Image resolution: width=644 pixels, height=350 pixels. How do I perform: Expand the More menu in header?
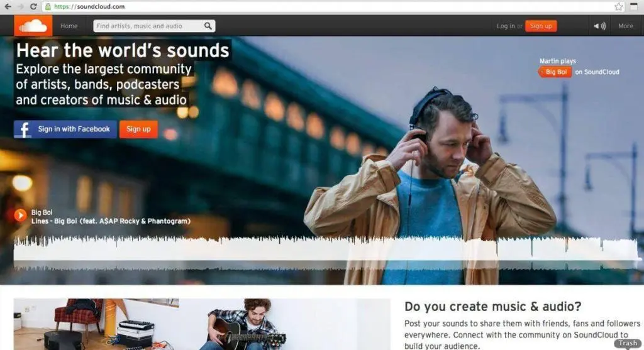[625, 26]
